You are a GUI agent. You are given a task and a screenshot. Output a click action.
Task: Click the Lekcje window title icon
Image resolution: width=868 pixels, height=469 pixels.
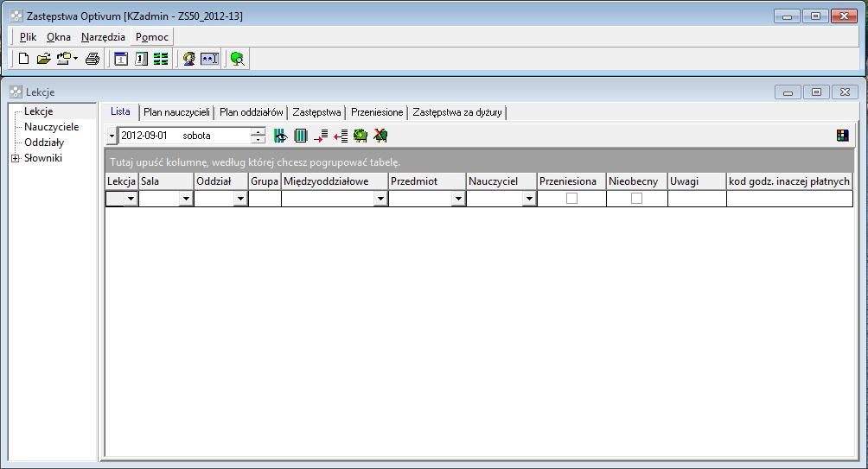point(16,92)
